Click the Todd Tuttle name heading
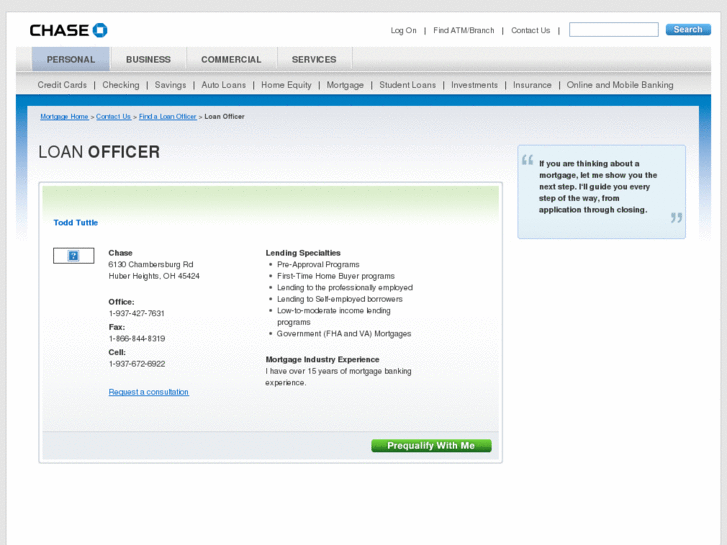This screenshot has height=545, width=727. pyautogui.click(x=76, y=223)
